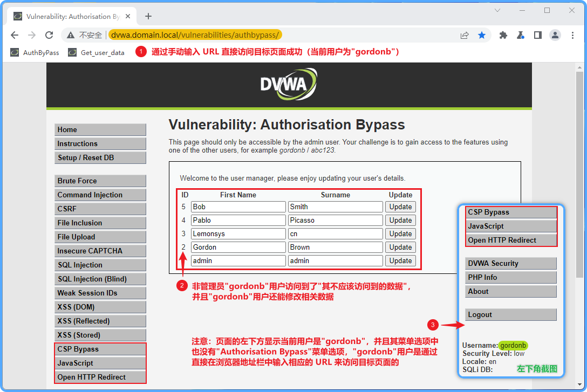587x392 pixels.
Task: Open the Chrome Labs flask icon
Action: coord(520,35)
